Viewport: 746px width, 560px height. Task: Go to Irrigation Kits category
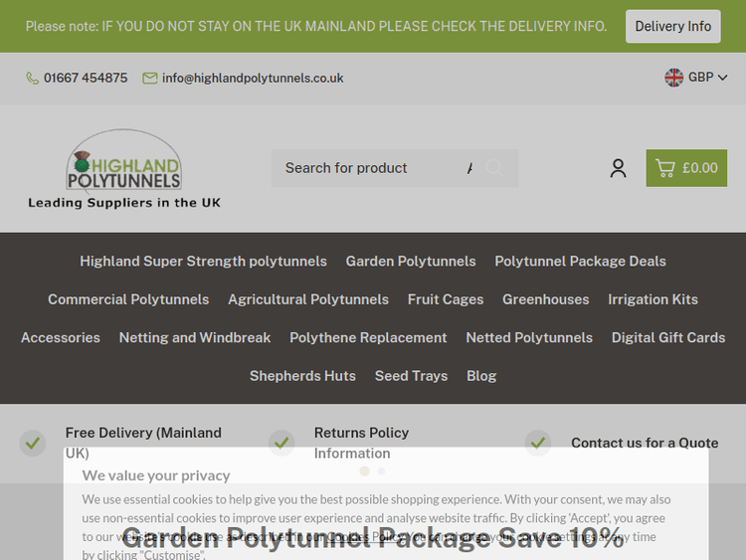653,299
